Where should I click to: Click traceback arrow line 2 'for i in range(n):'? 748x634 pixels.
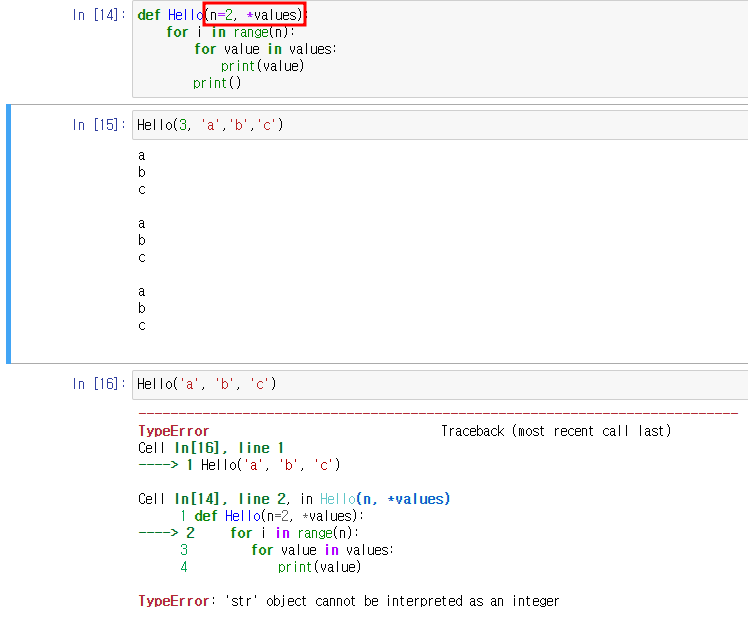tap(249, 533)
